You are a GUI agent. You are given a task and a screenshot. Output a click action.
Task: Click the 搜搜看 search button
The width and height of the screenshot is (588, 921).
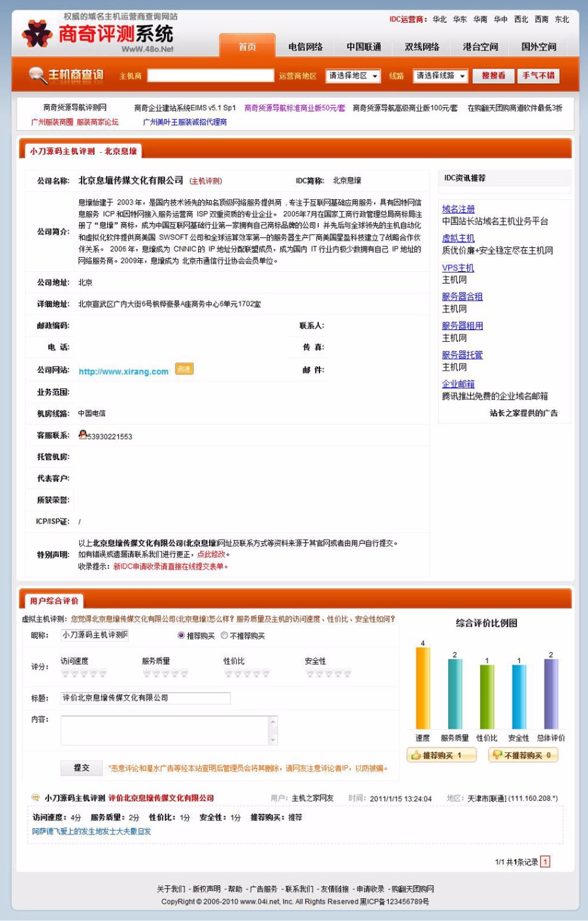pos(493,76)
